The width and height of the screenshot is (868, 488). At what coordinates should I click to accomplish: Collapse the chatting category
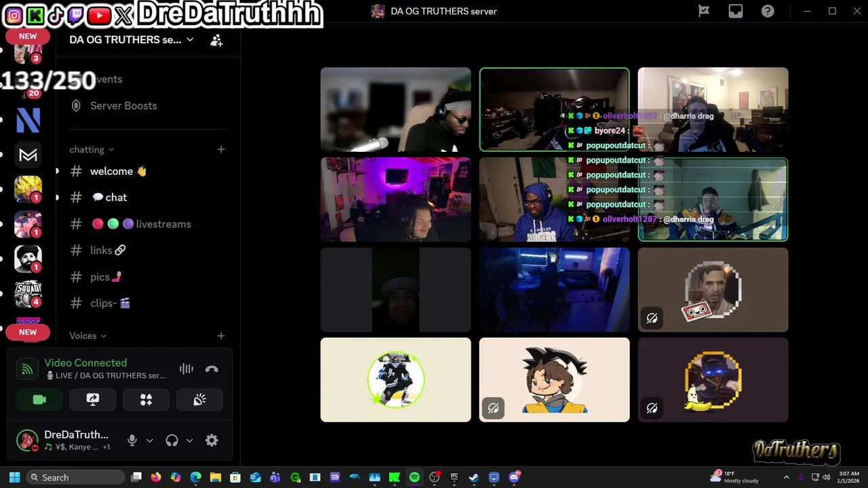tap(92, 150)
